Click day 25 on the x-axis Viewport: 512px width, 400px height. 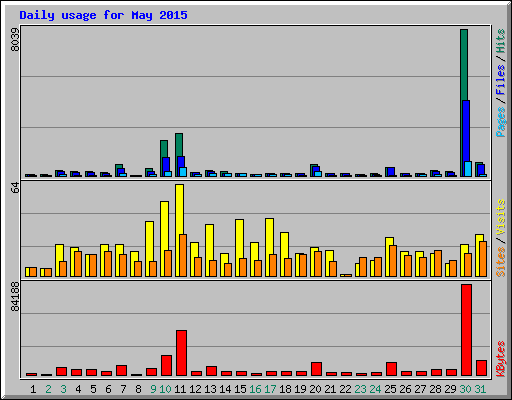390,389
